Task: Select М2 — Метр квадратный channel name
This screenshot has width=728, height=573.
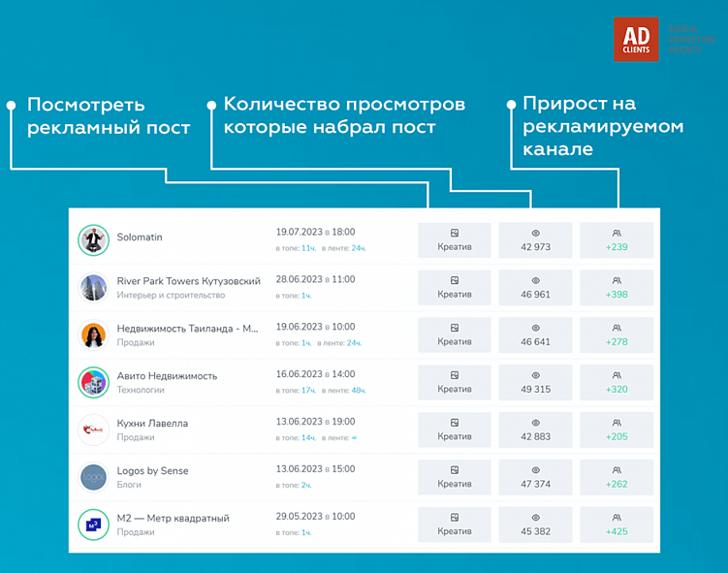Action: tap(174, 518)
